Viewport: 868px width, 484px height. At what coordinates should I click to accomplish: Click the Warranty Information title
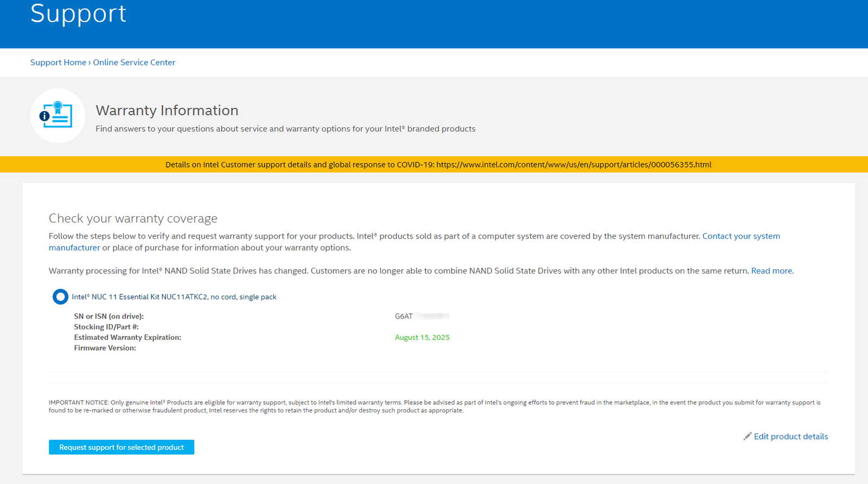167,110
